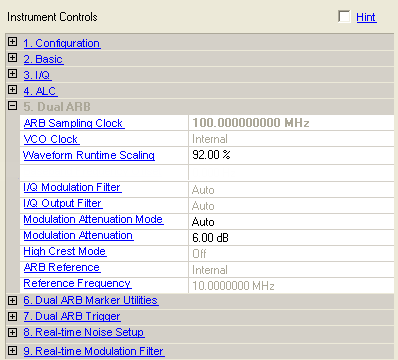Click the High Crest Mode link
Screen dimensions: 398x360
coord(65,251)
